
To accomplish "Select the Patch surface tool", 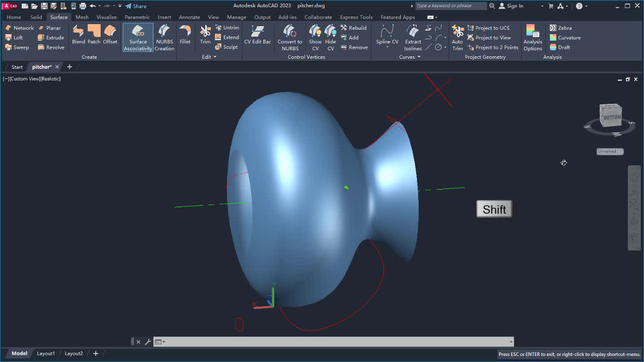I will [94, 35].
